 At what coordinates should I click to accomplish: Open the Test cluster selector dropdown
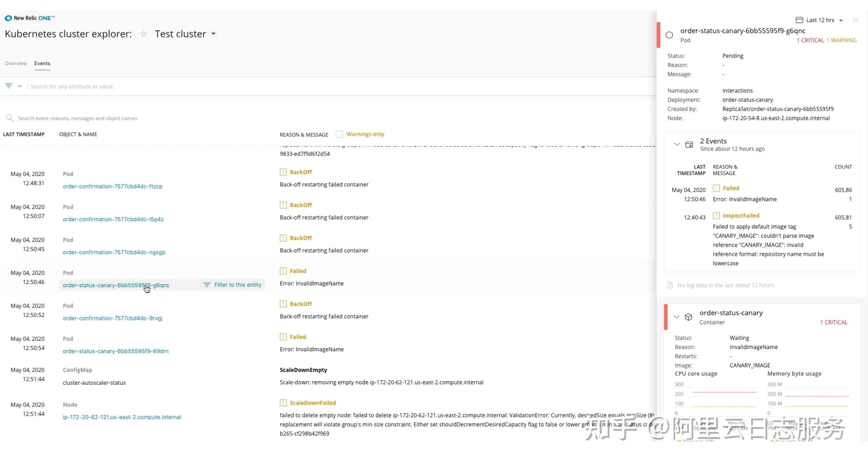213,34
